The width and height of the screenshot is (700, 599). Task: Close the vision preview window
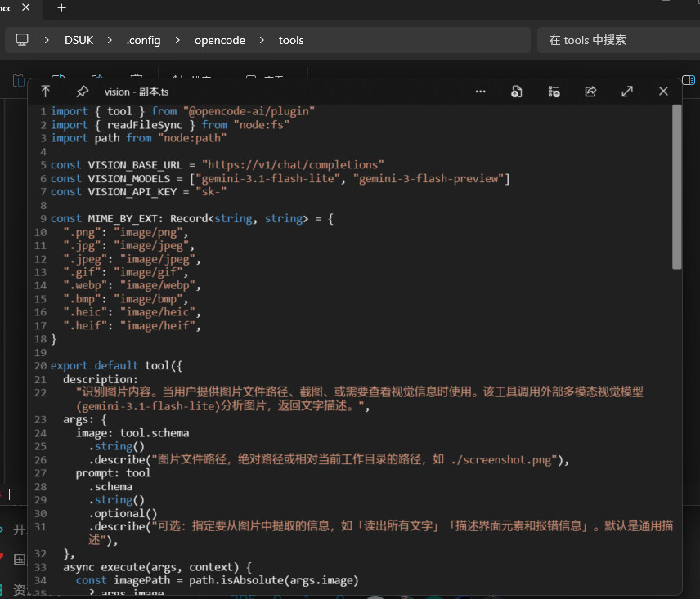click(x=663, y=92)
